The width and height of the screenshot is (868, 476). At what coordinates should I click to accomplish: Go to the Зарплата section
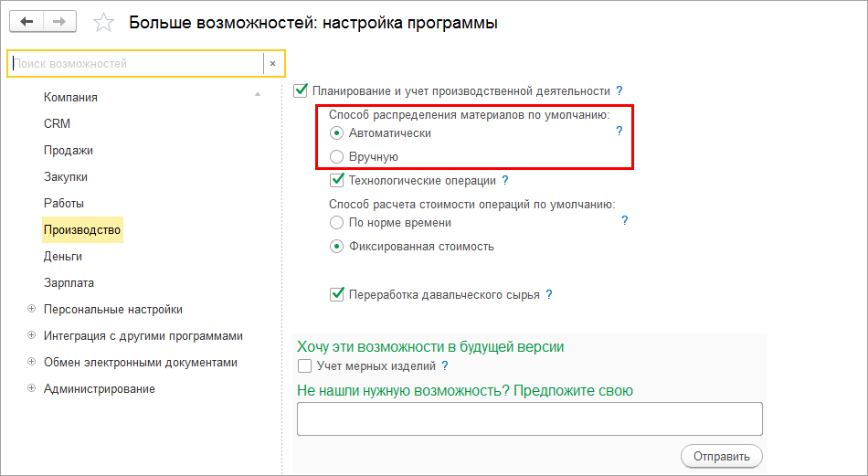coord(69,282)
